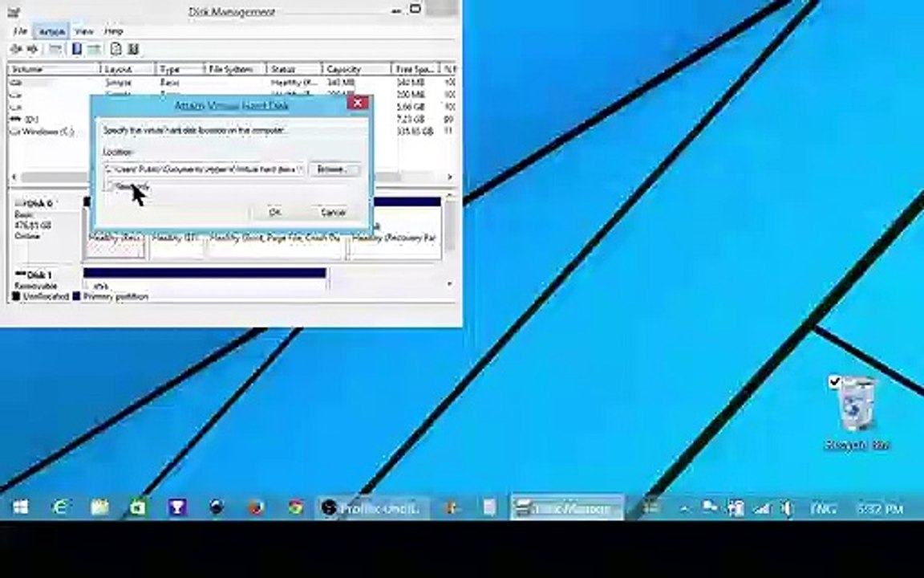Image resolution: width=924 pixels, height=578 pixels.
Task: Sort by the Status column header
Action: tap(294, 70)
